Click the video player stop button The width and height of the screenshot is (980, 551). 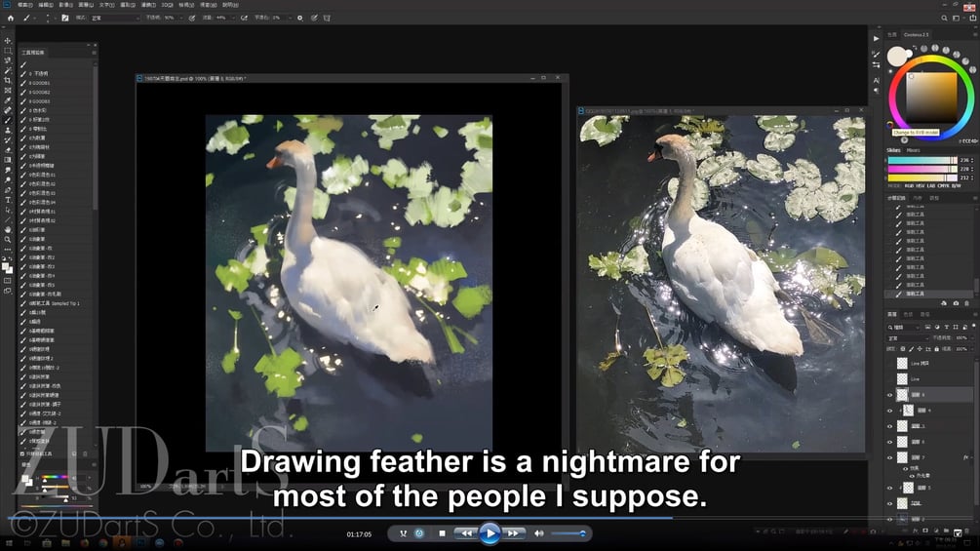point(442,533)
